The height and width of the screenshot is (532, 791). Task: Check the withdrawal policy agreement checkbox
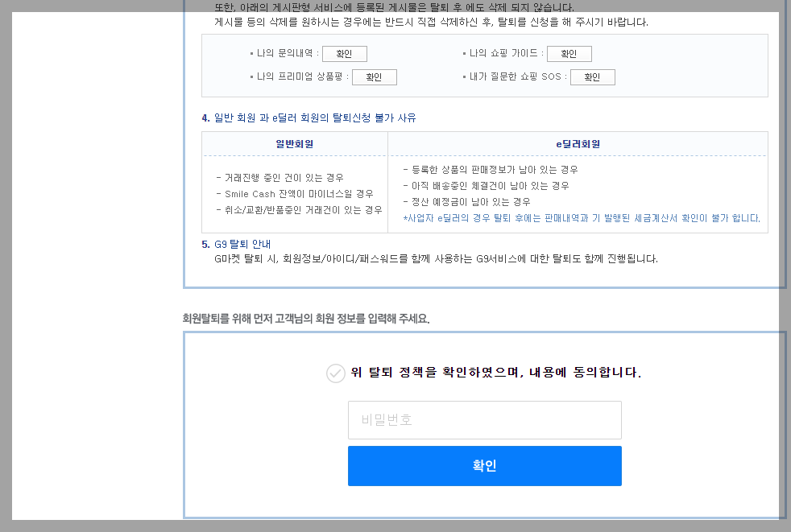pos(335,373)
